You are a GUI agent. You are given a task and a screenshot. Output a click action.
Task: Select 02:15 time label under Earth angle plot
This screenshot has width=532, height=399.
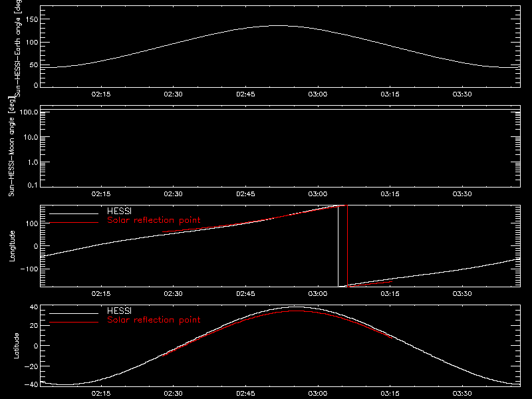pyautogui.click(x=101, y=94)
